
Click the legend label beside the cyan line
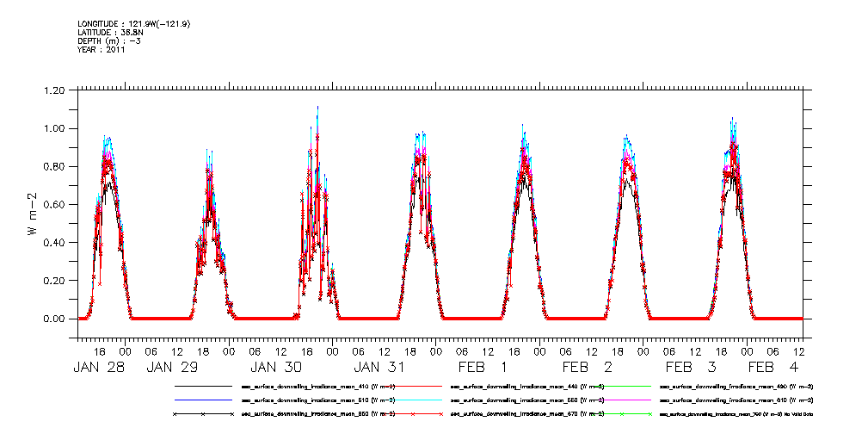pyautogui.click(x=527, y=400)
